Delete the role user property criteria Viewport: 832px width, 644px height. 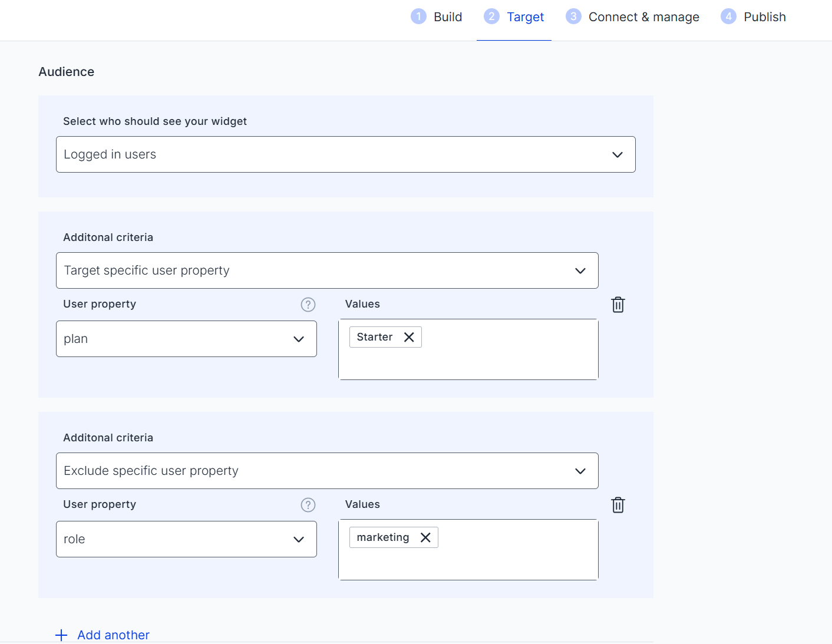click(x=618, y=505)
